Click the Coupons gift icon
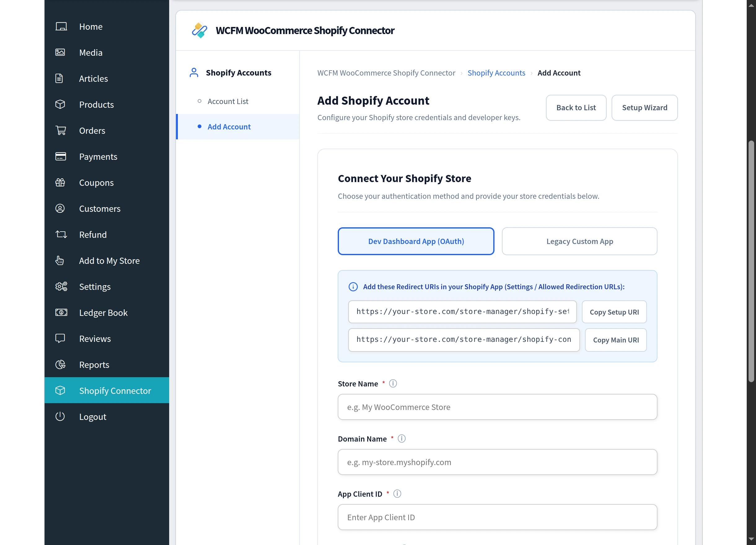756x545 pixels. [60, 182]
